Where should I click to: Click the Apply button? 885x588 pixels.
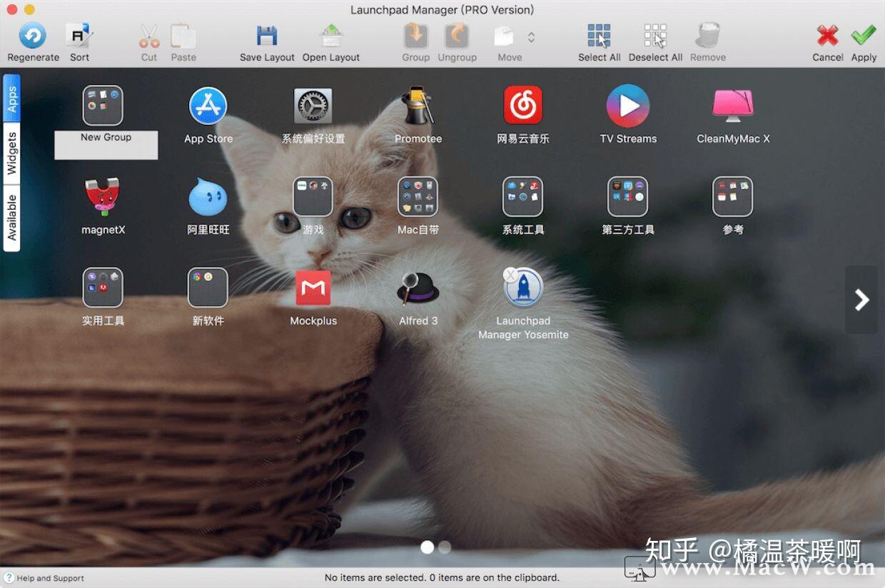coord(863,34)
